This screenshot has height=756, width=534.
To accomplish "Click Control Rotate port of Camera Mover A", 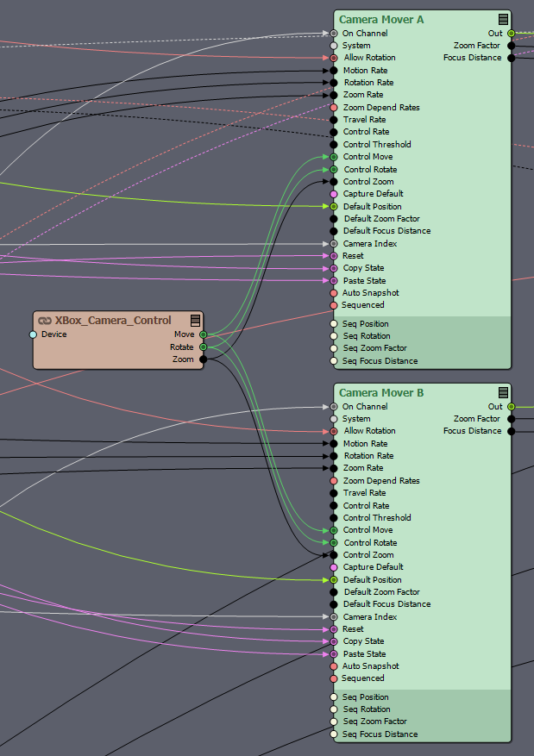I will tap(333, 170).
